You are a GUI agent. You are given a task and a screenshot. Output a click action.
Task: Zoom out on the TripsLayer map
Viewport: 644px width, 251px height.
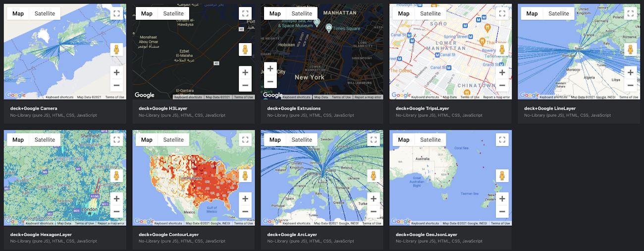coord(502,85)
